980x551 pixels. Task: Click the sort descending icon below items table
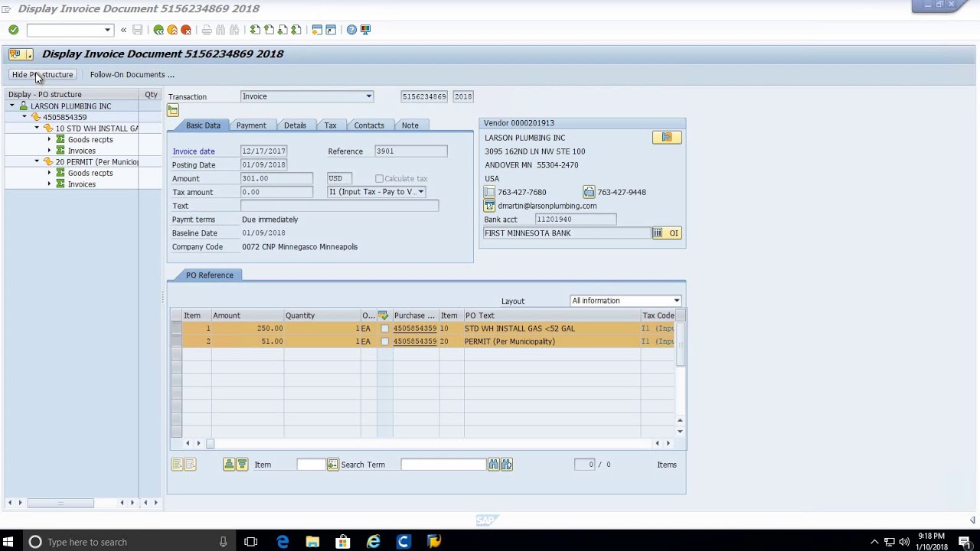(242, 465)
